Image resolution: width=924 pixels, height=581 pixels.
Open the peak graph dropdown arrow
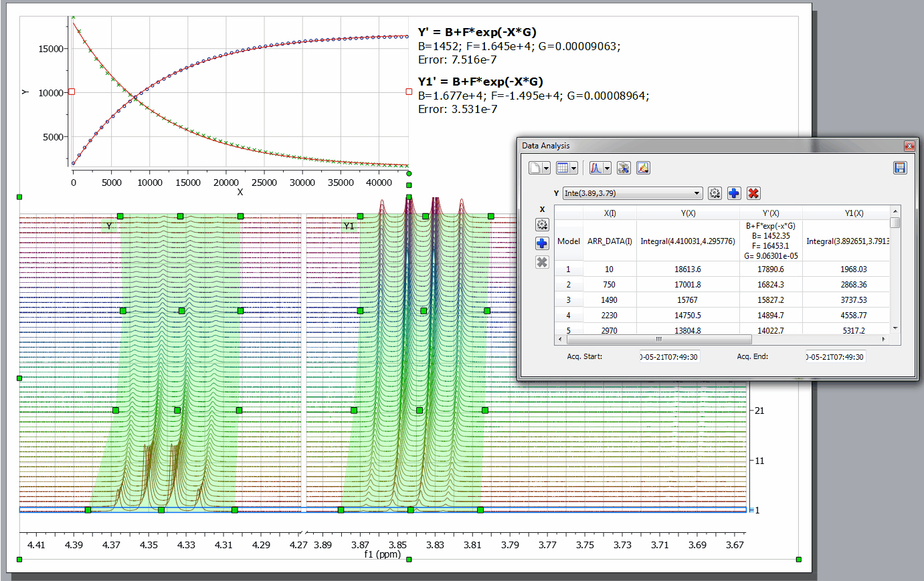click(607, 168)
